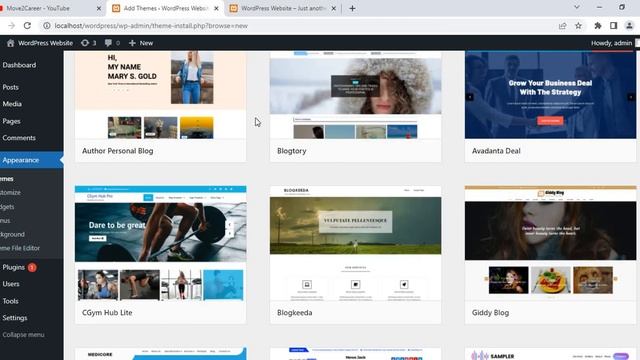This screenshot has width=640, height=360.
Task: Open the Customize submenu item
Action: pyautogui.click(x=10, y=192)
